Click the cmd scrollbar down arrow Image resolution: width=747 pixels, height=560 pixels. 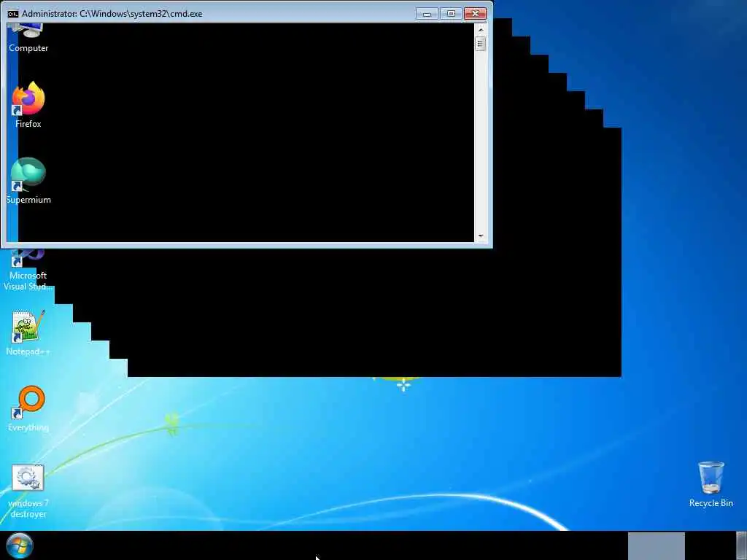coord(480,236)
